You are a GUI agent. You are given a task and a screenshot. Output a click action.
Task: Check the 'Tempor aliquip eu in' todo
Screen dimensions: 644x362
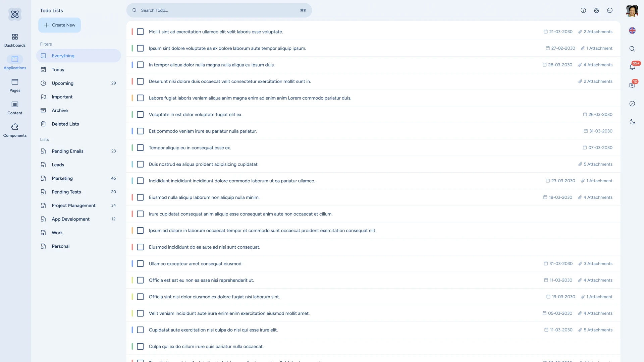[140, 148]
